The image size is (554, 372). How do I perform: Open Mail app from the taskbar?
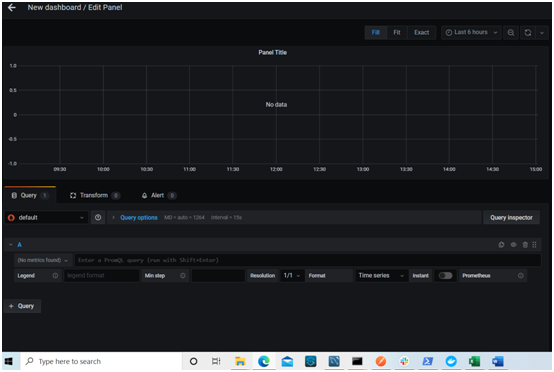click(287, 361)
